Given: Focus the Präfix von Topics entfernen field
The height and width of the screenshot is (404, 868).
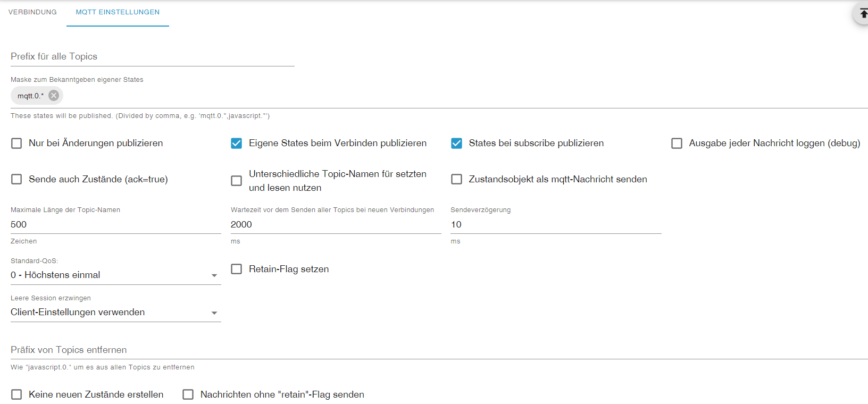Looking at the screenshot, I should coord(439,350).
